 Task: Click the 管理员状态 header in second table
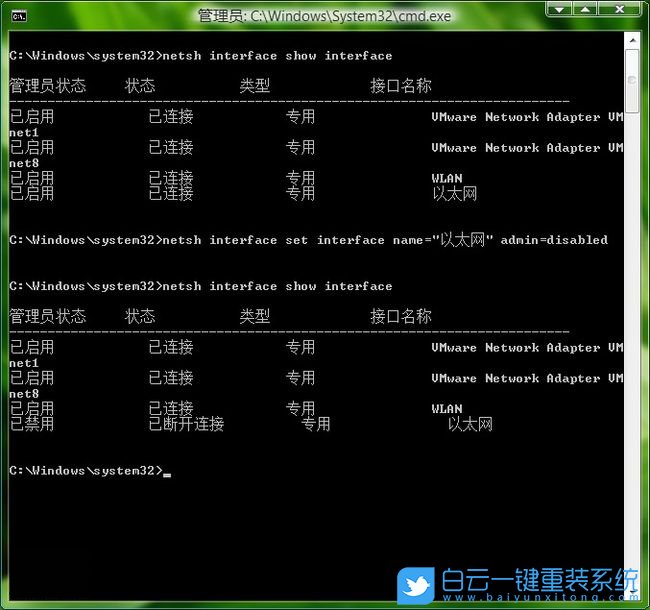coord(47,317)
